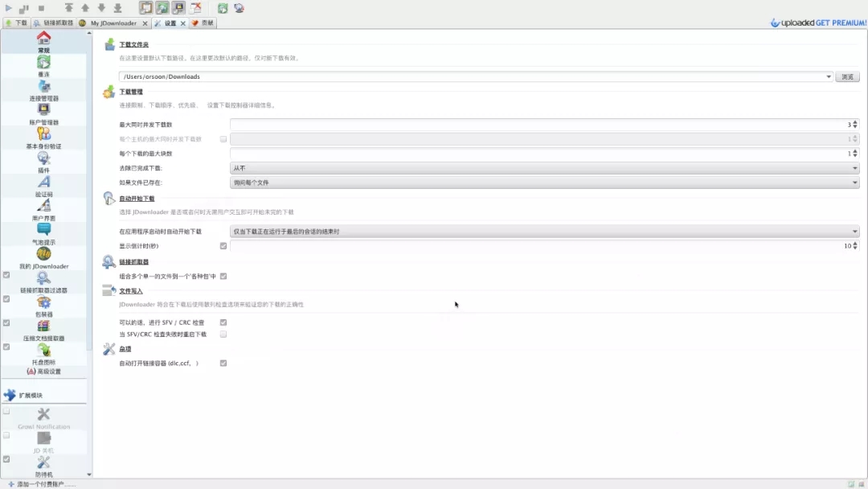
Task: Adjust countdown seconds stepper showing 10
Action: [x=855, y=246]
